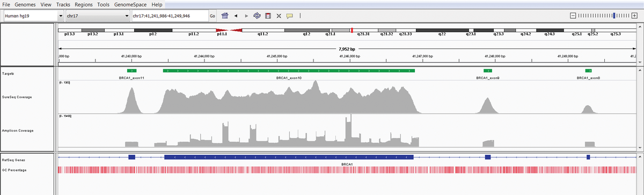Open the GenomeSpace menu
The width and height of the screenshot is (644, 195).
[x=130, y=4]
